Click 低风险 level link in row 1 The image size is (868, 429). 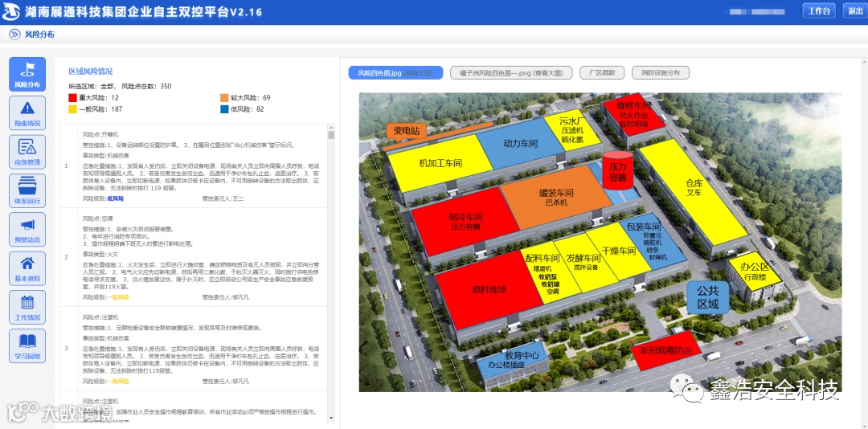[x=115, y=198]
